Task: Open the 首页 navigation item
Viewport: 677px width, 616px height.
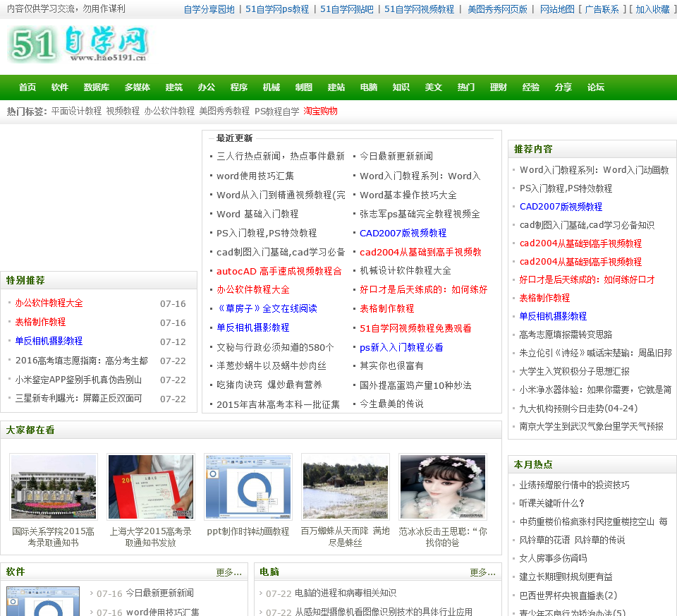Action: (x=28, y=87)
